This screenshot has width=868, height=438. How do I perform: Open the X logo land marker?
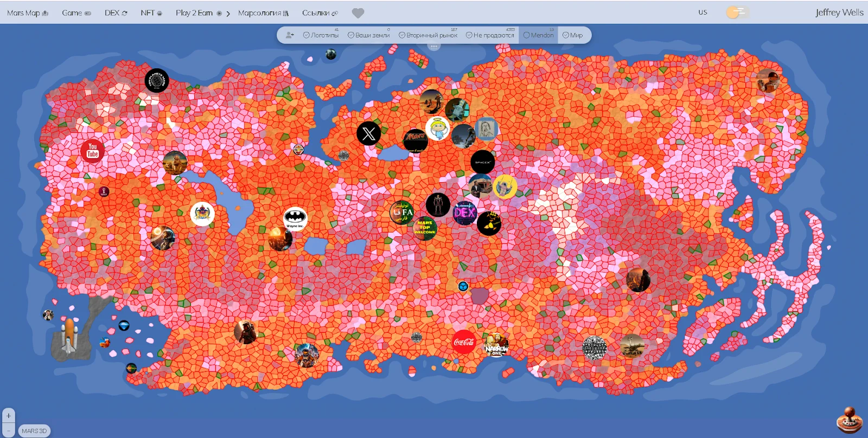pos(369,133)
